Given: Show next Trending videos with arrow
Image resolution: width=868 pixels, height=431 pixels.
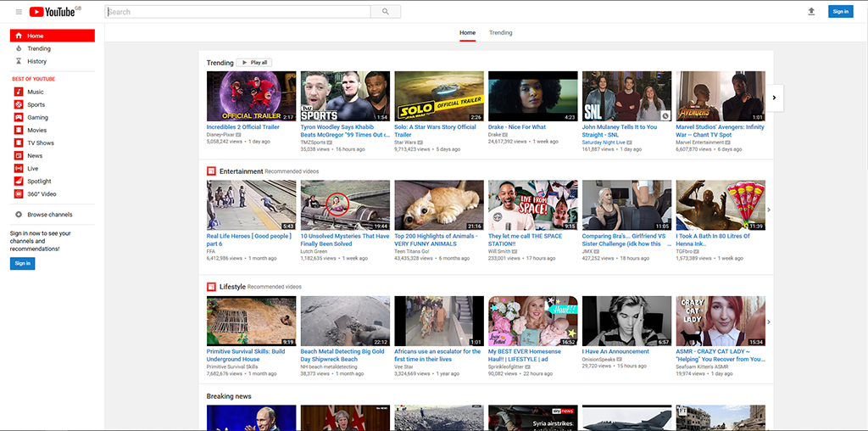Looking at the screenshot, I should pos(775,98).
